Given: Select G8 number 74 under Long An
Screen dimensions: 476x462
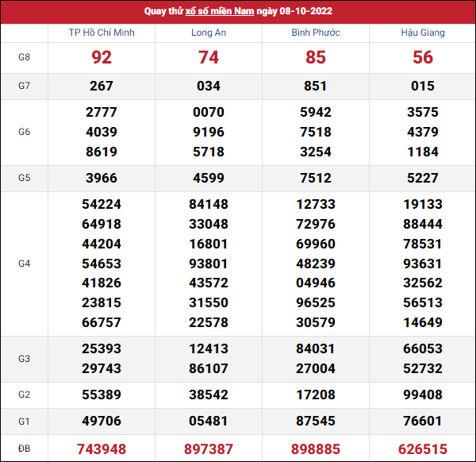Looking at the screenshot, I should [x=209, y=58].
